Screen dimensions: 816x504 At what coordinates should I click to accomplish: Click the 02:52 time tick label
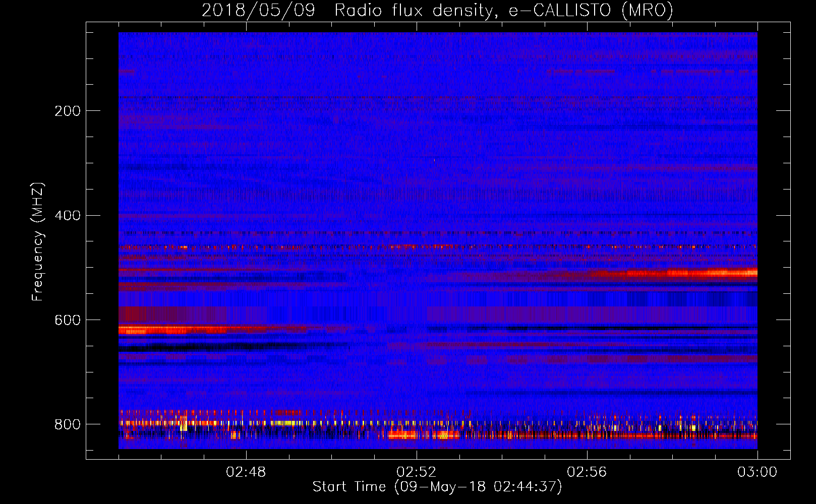[x=417, y=472]
